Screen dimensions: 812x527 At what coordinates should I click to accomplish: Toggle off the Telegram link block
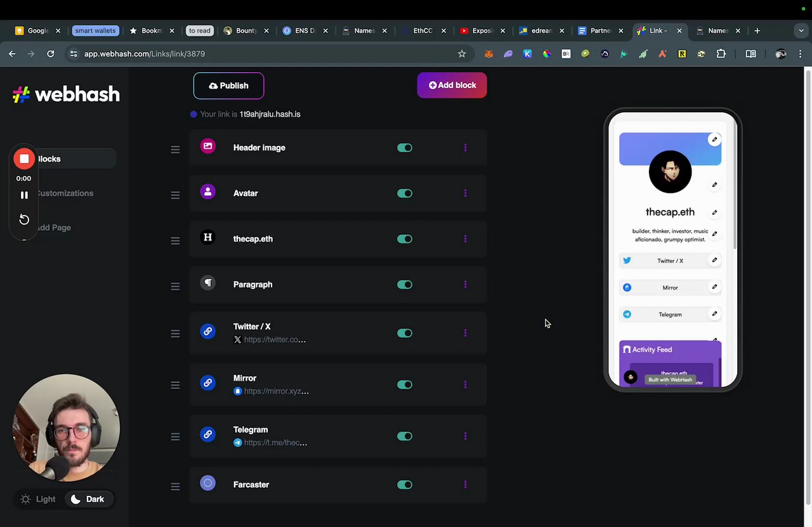click(405, 436)
